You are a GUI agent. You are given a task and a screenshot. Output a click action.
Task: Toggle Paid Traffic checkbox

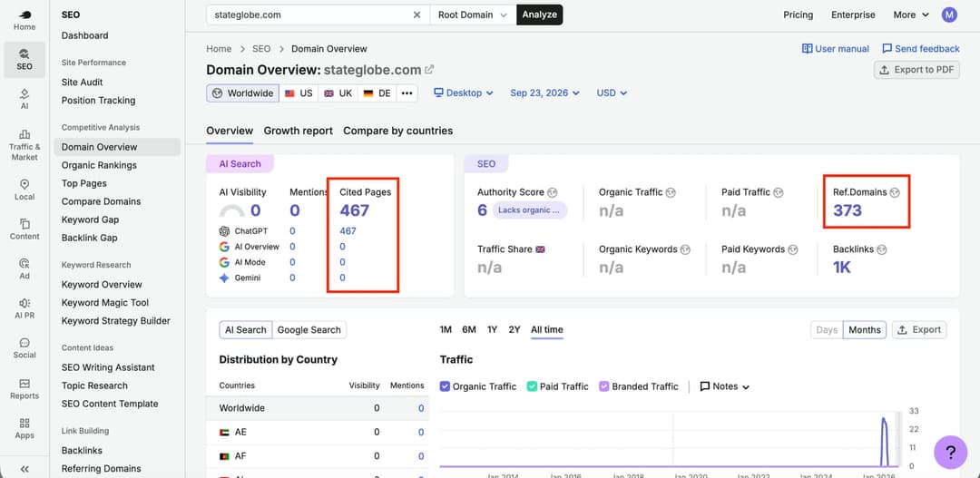[x=532, y=386]
